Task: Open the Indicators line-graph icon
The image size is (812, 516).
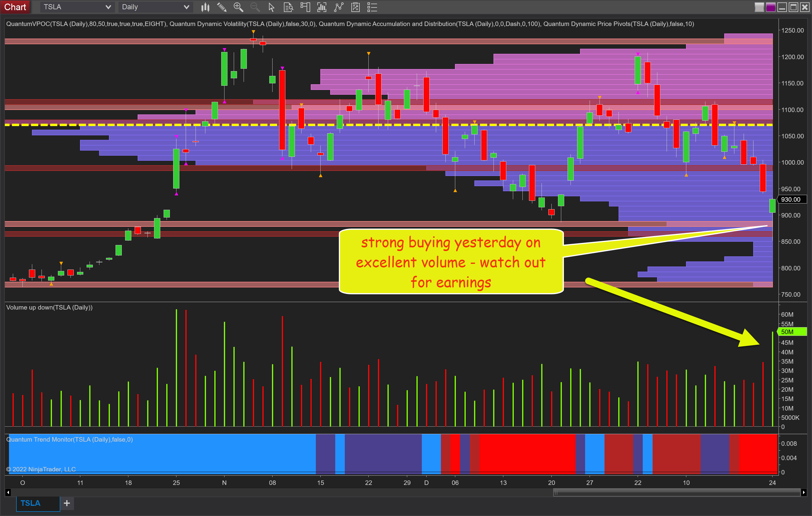Action: [339, 7]
